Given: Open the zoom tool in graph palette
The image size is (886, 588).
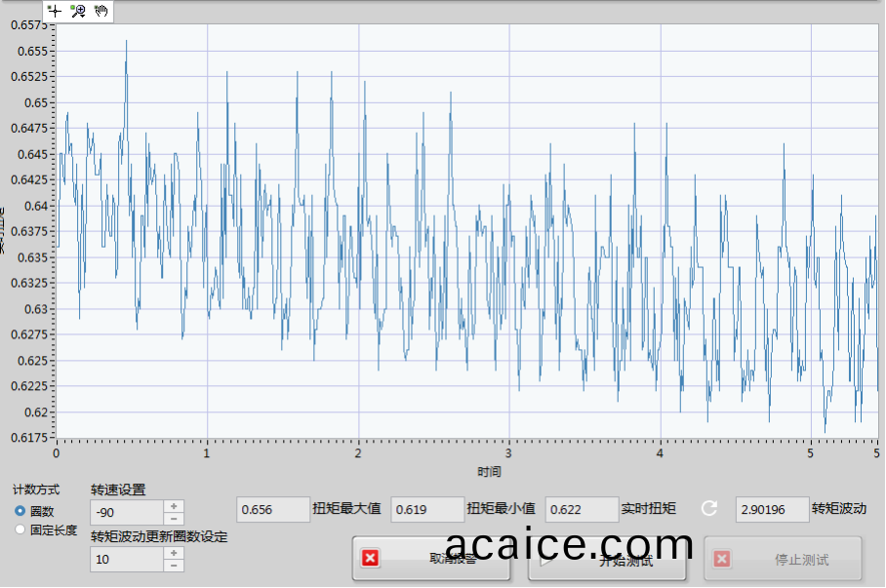Looking at the screenshot, I should click(x=79, y=11).
